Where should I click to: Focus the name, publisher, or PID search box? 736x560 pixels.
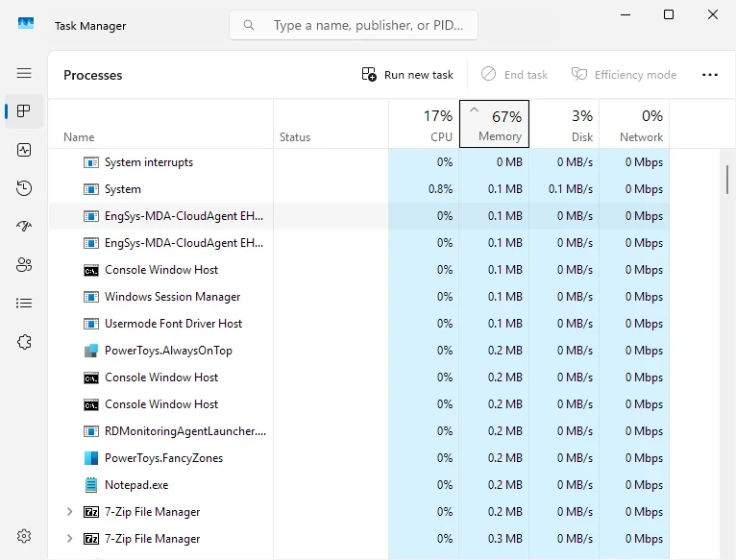pyautogui.click(x=354, y=25)
